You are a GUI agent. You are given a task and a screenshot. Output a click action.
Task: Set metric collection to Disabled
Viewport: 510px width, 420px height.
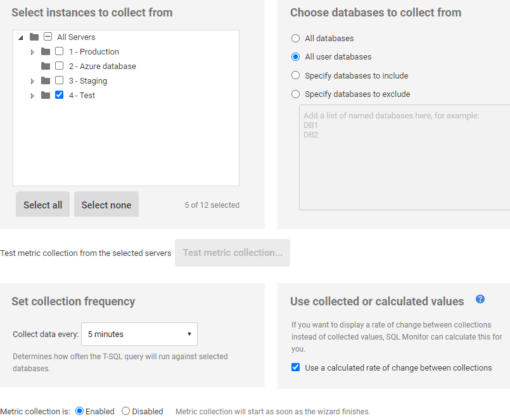coord(125,411)
